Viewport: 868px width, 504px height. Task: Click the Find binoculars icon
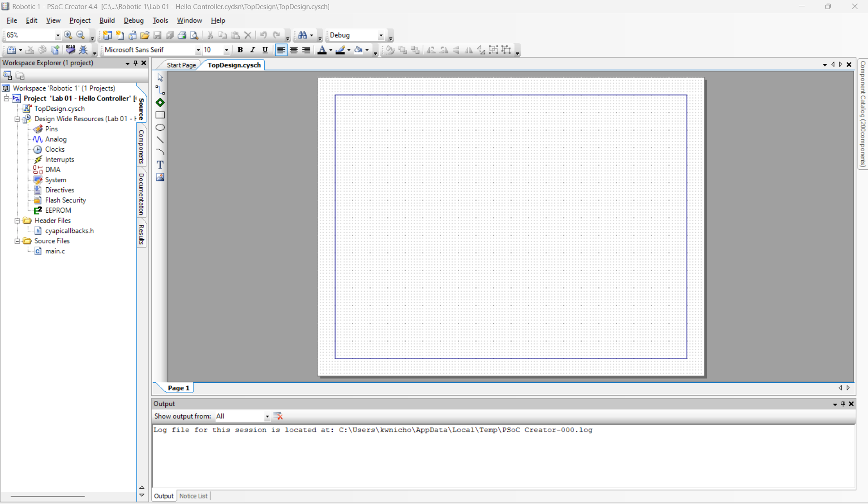tap(302, 35)
